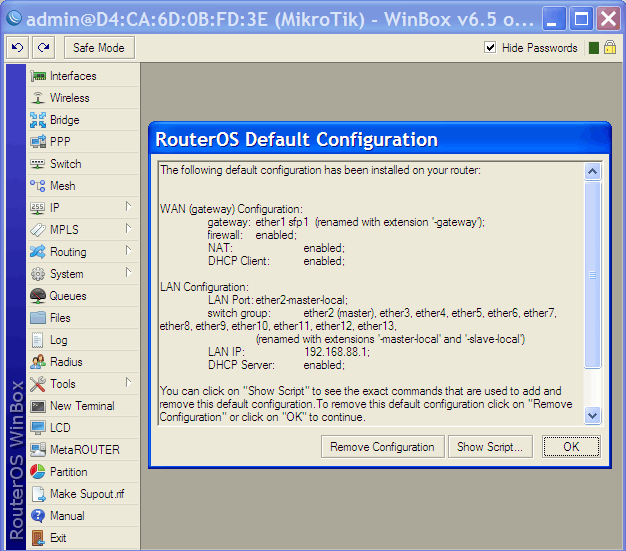The height and width of the screenshot is (551, 626).
Task: Expand the System submenu arrow
Action: [128, 272]
